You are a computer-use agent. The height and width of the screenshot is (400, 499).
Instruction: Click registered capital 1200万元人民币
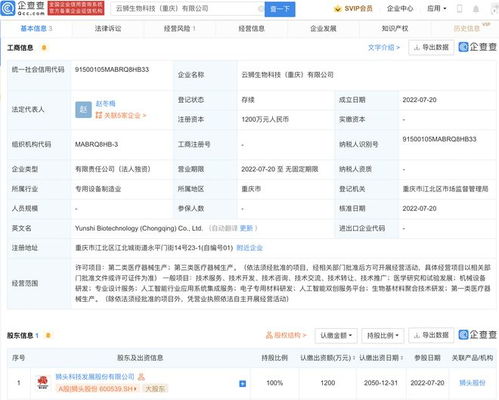pos(265,119)
